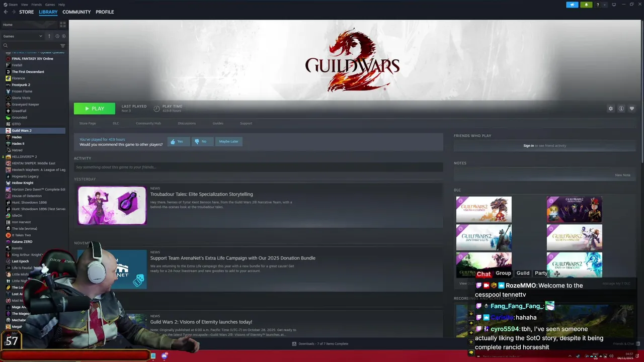Open the Store Page tab

(88, 123)
